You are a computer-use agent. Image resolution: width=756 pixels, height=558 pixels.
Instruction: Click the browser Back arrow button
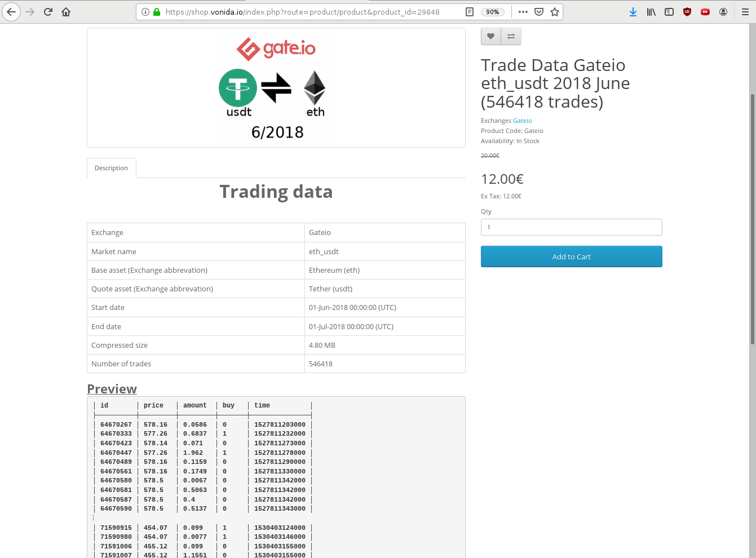(11, 11)
